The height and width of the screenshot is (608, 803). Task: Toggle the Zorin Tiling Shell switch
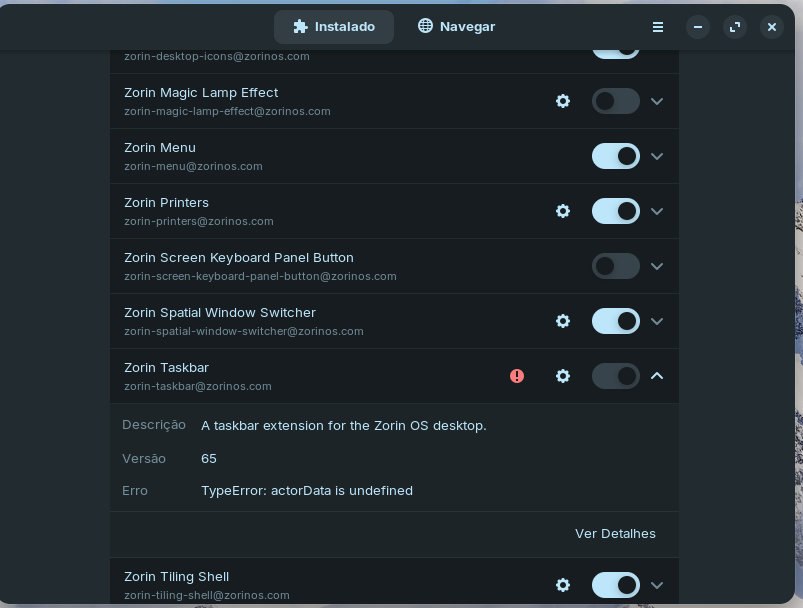[x=615, y=585]
